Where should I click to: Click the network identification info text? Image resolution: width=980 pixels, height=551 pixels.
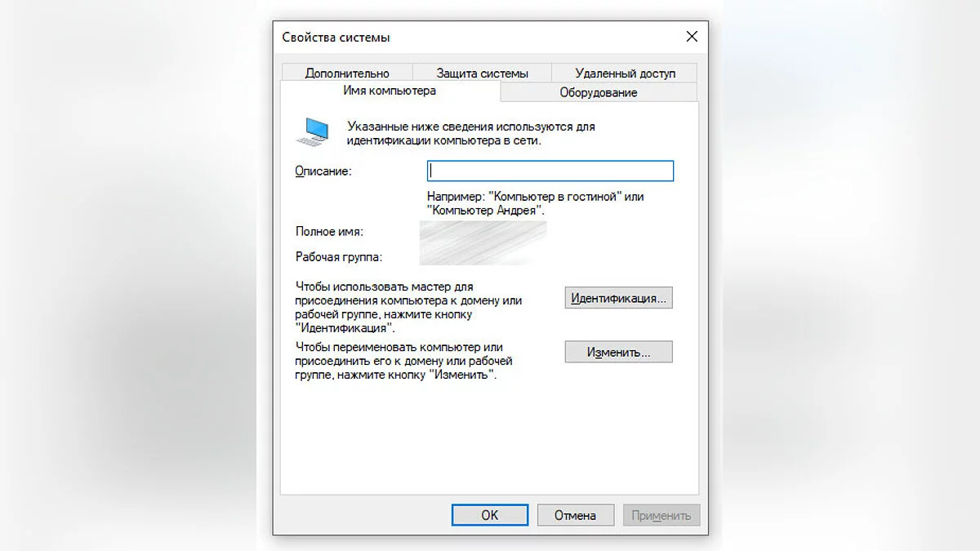pos(471,133)
